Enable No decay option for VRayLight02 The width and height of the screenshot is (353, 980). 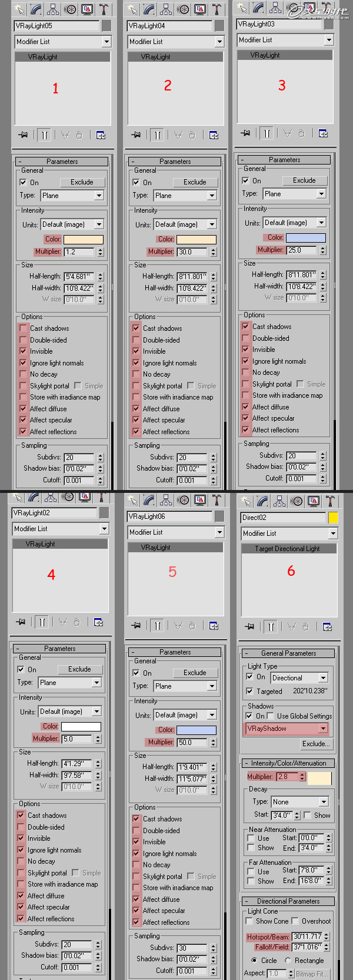point(21,861)
